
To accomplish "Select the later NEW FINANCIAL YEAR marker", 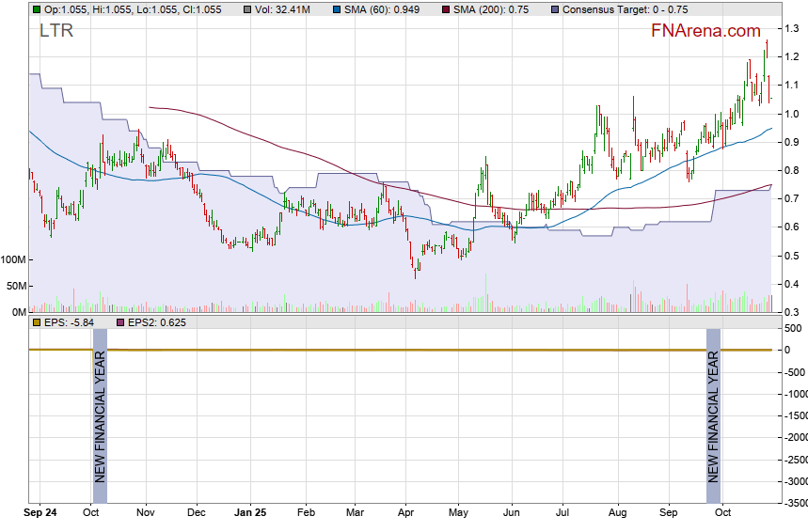I will click(x=713, y=404).
